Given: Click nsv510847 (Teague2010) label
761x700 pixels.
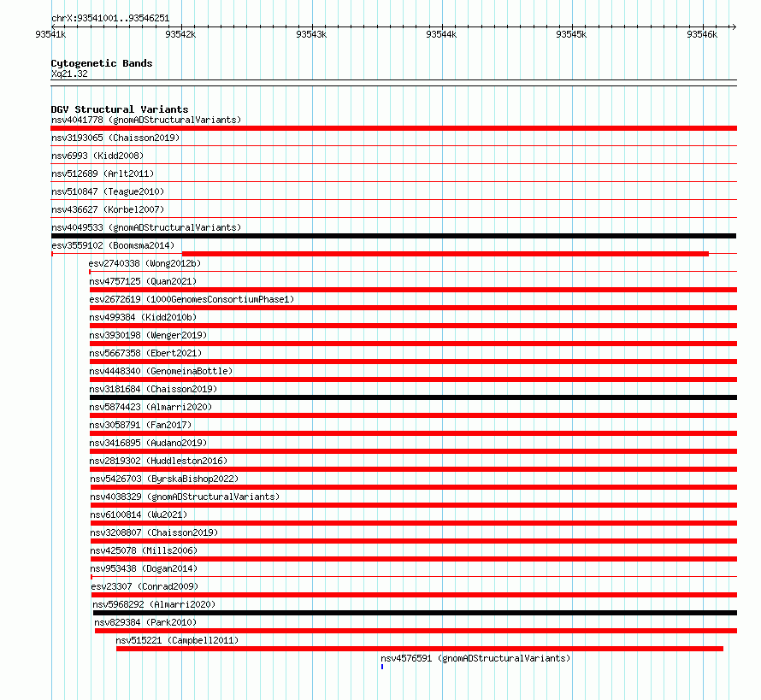Looking at the screenshot, I should 108,191.
